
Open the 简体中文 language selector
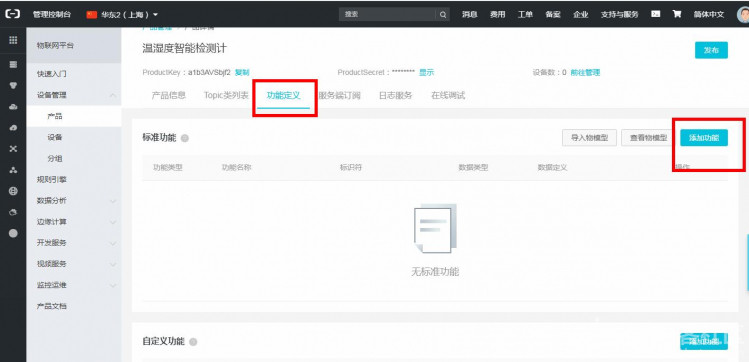point(709,15)
